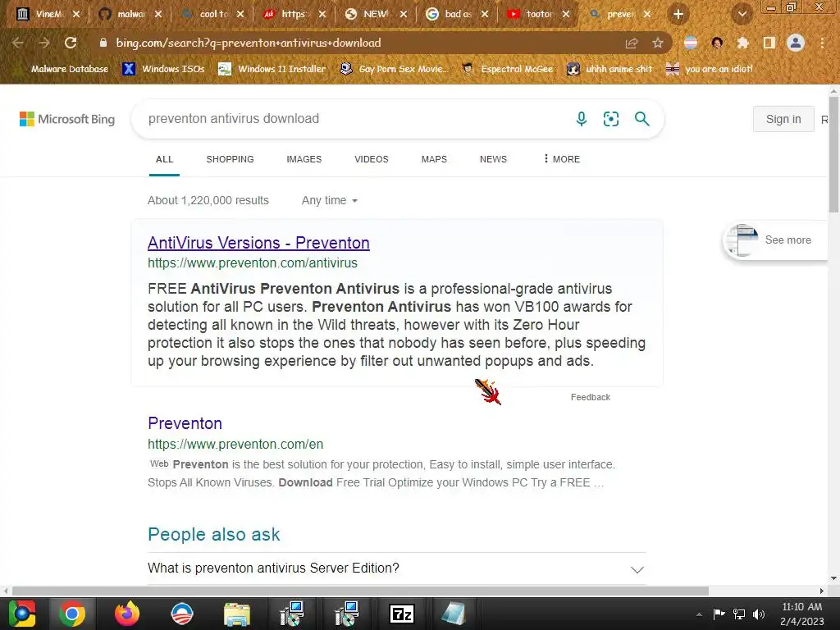Open the Chrome three-dot menu
840x630 pixels.
pyautogui.click(x=822, y=43)
